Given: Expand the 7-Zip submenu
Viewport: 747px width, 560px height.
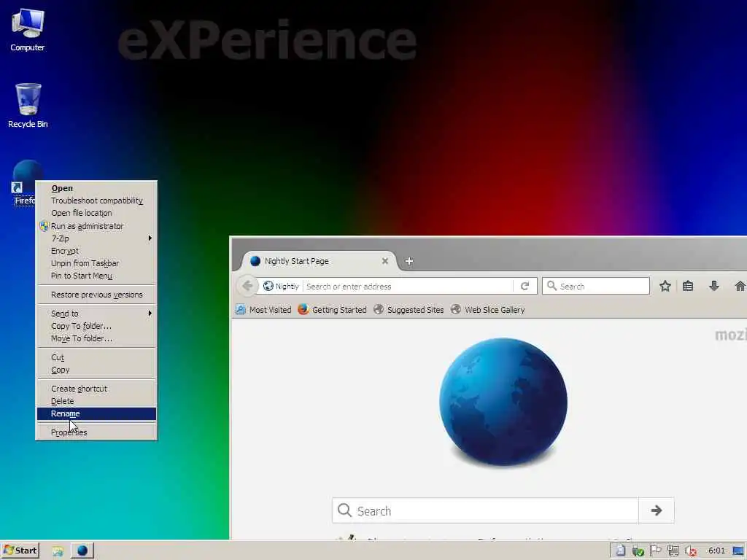Looking at the screenshot, I should tap(97, 238).
